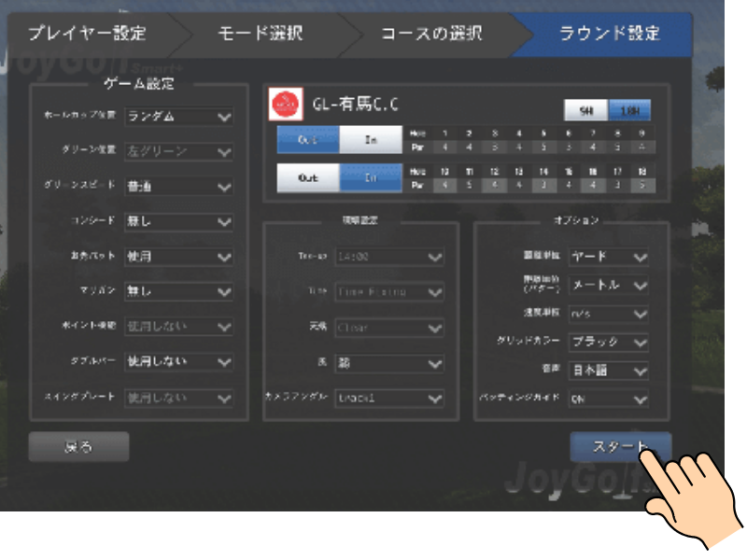Select the 9H round length

click(x=586, y=110)
